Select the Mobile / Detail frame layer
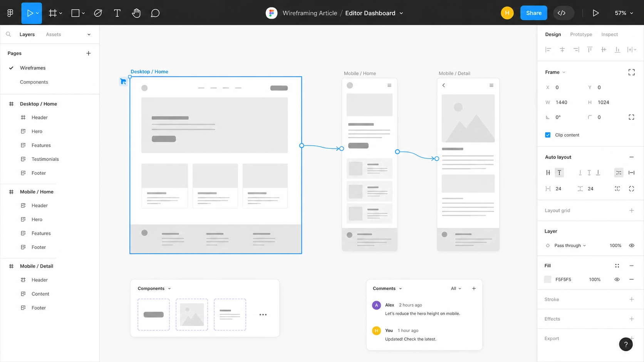644x362 pixels. [37, 266]
